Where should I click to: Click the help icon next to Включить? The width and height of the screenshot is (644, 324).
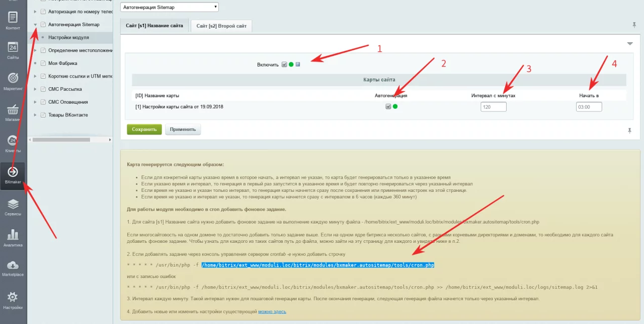(298, 64)
